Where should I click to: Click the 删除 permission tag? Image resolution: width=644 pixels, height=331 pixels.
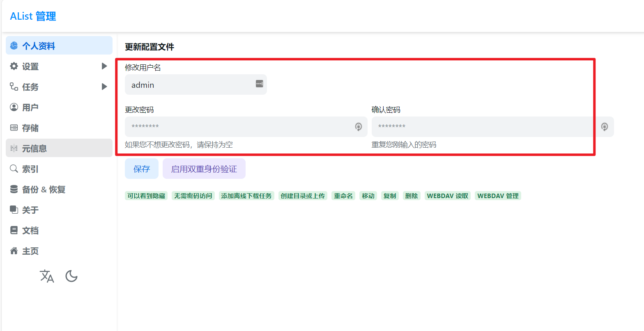pyautogui.click(x=412, y=196)
